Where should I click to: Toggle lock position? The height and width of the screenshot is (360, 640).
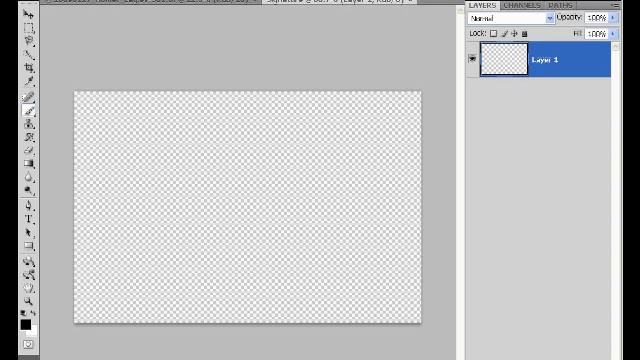pyautogui.click(x=514, y=33)
